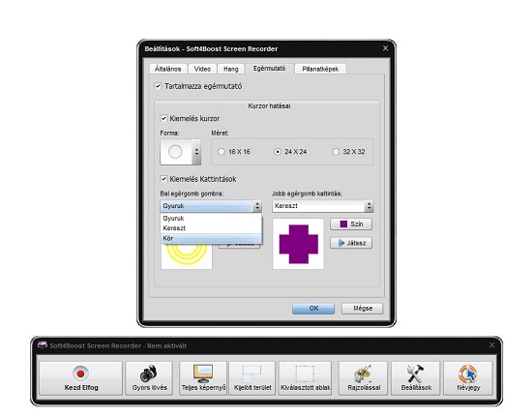Open the Névjegy about icon
532x418 pixels.
click(x=468, y=378)
